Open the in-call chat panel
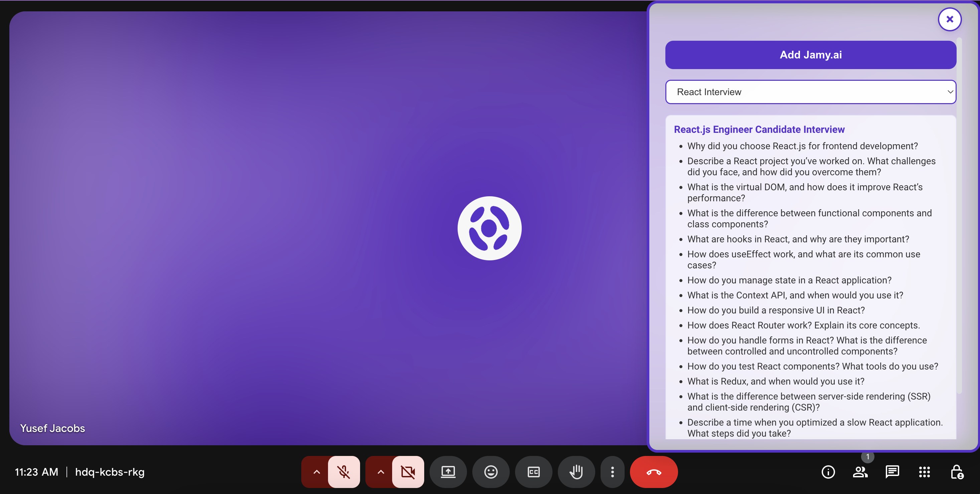 892,472
